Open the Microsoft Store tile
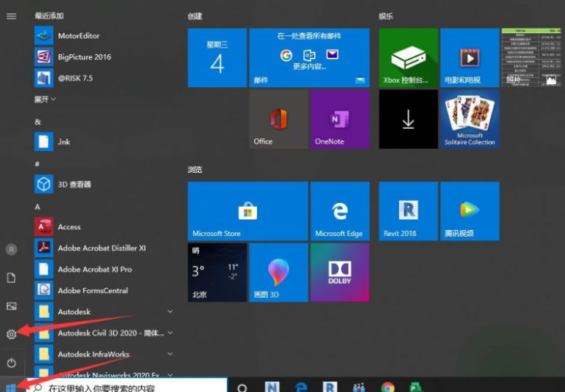This screenshot has width=565, height=392. [248, 211]
